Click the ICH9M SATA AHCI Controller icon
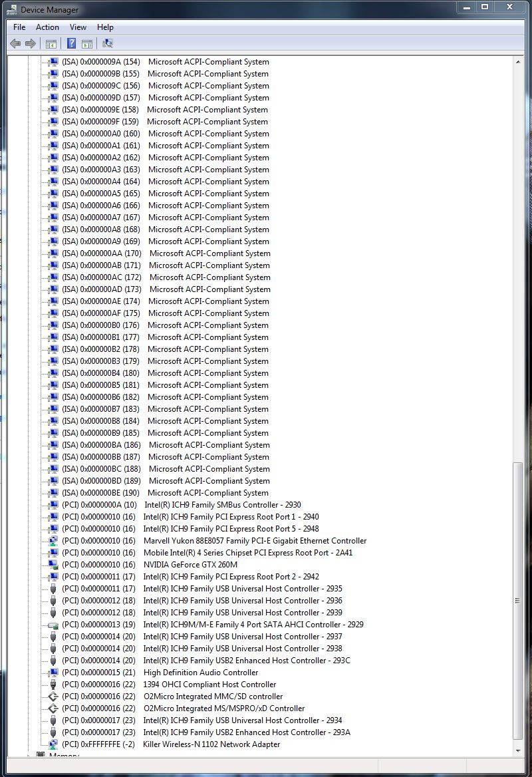The height and width of the screenshot is (777, 532). point(53,625)
